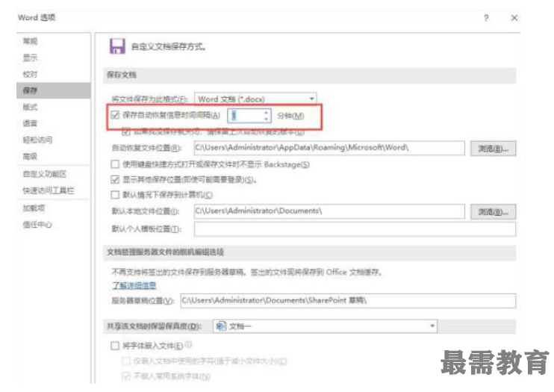Open the 共享该文档时保留保真度 document dropdown
Viewport: 554px width, 392px height.
tap(325, 326)
